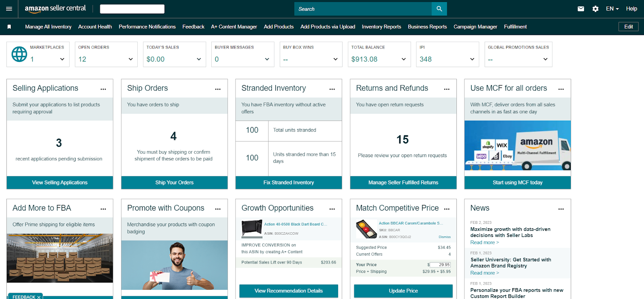
Task: Click View Selling Applications button
Action: (60, 182)
